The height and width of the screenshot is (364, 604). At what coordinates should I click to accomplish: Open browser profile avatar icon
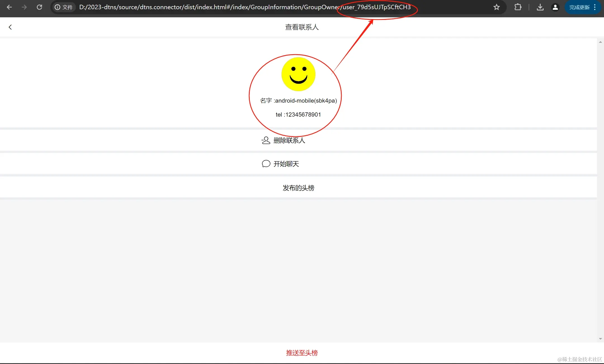[x=555, y=7]
